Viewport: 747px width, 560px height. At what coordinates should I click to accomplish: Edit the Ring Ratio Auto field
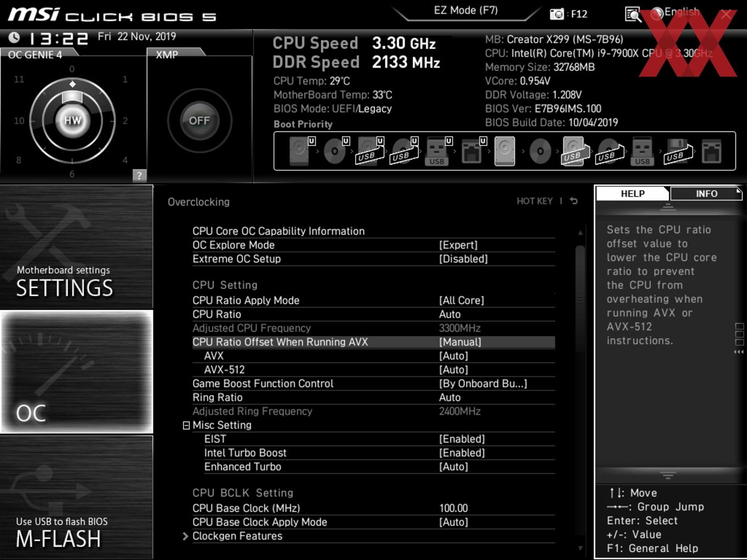click(x=450, y=397)
